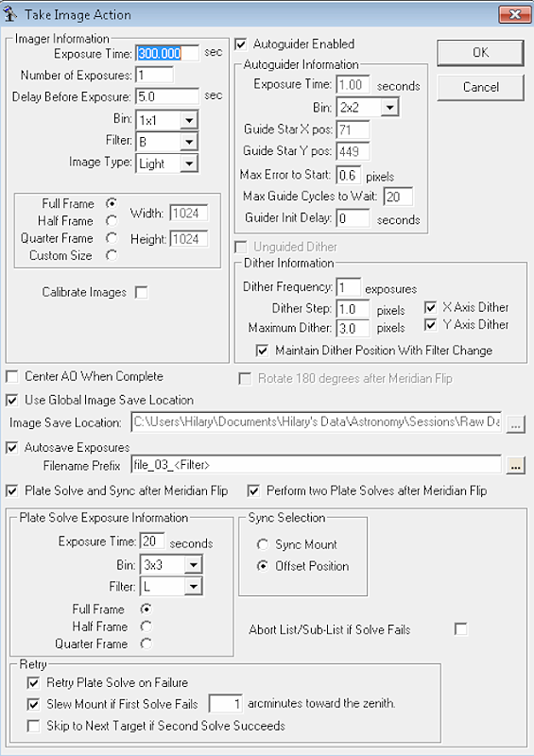Select Custom Size radio button
Image resolution: width=534 pixels, height=756 pixels.
[x=112, y=255]
